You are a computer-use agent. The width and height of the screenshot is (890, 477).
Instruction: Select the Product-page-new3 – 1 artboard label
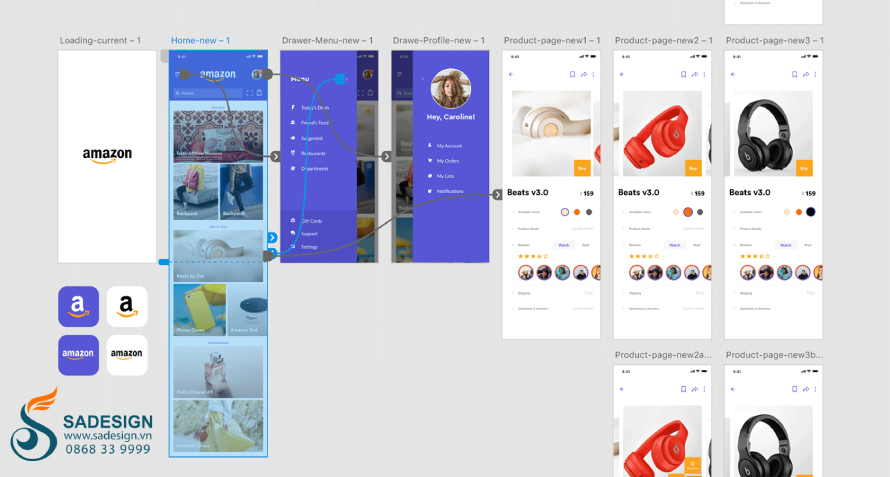(x=774, y=40)
